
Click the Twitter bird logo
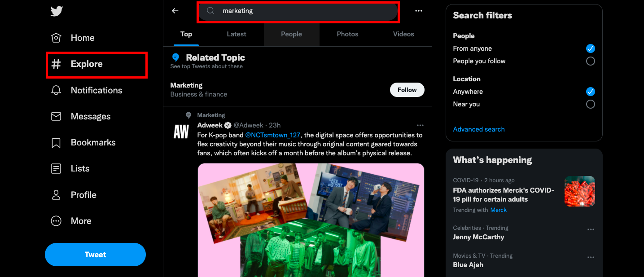coord(57,11)
